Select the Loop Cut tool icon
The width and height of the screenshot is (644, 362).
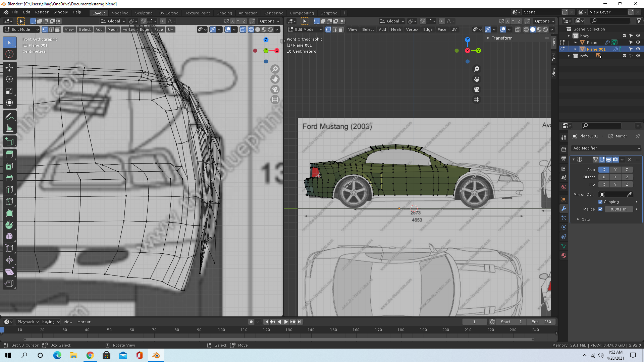9,190
